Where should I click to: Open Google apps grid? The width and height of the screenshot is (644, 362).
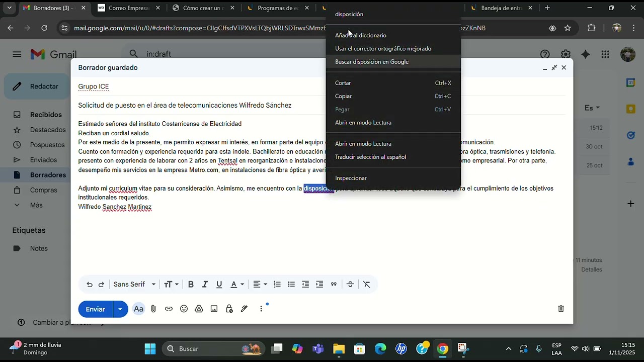point(605,54)
